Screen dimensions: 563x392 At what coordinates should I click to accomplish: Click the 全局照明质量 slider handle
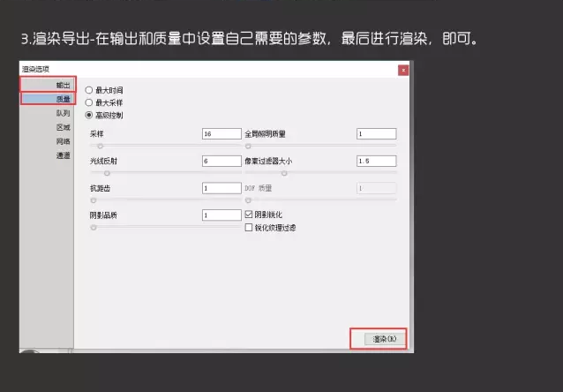[248, 147]
